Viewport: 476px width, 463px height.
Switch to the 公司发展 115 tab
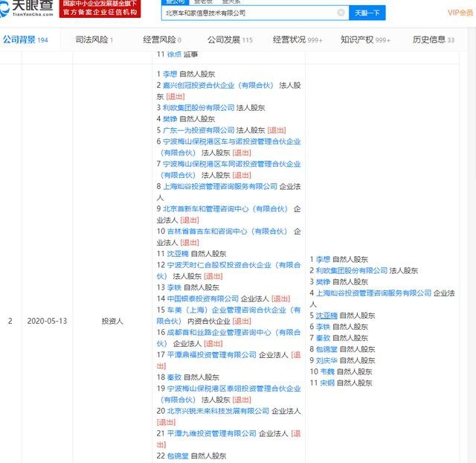pos(230,39)
